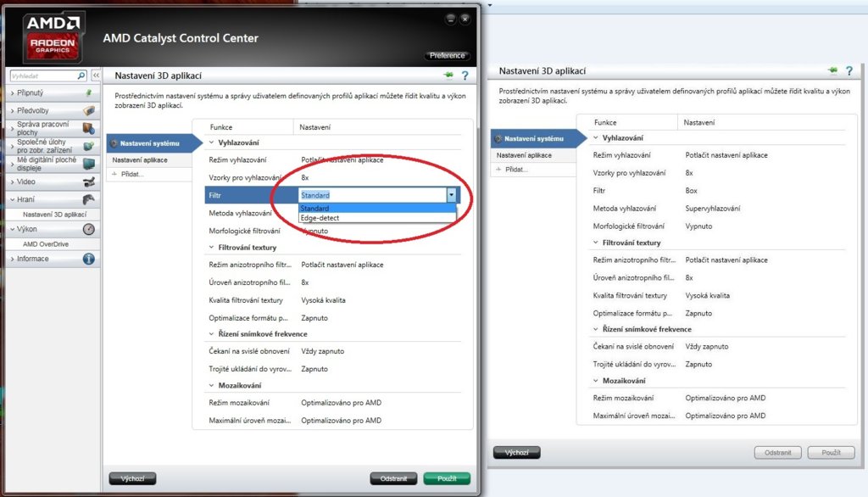Click the digital flat panel monitor icon
The height and width of the screenshot is (497, 868).
coord(88,164)
